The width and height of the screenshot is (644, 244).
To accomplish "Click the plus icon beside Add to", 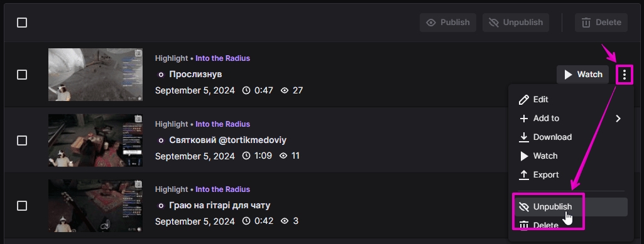I will (523, 119).
